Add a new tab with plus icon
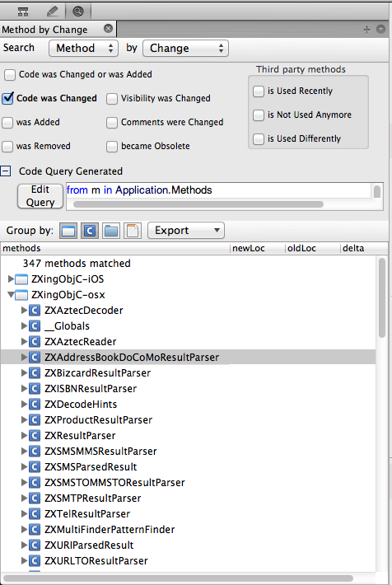The image size is (392, 585). point(366,29)
